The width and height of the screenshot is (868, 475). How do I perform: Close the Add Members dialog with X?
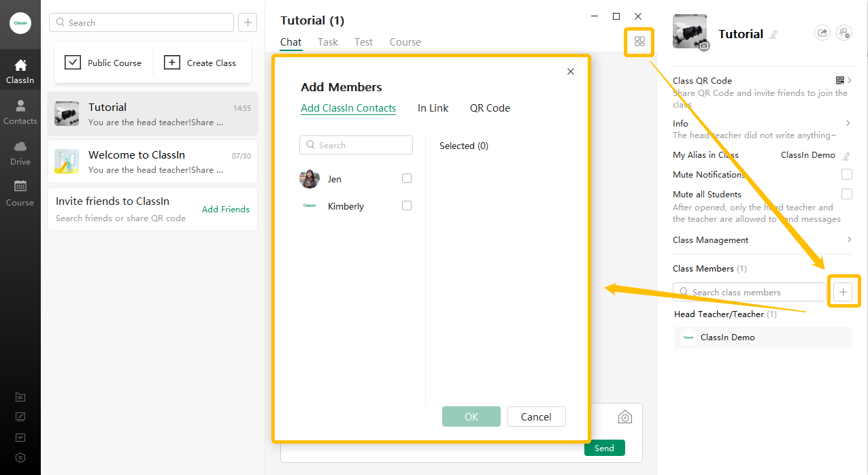tap(571, 71)
